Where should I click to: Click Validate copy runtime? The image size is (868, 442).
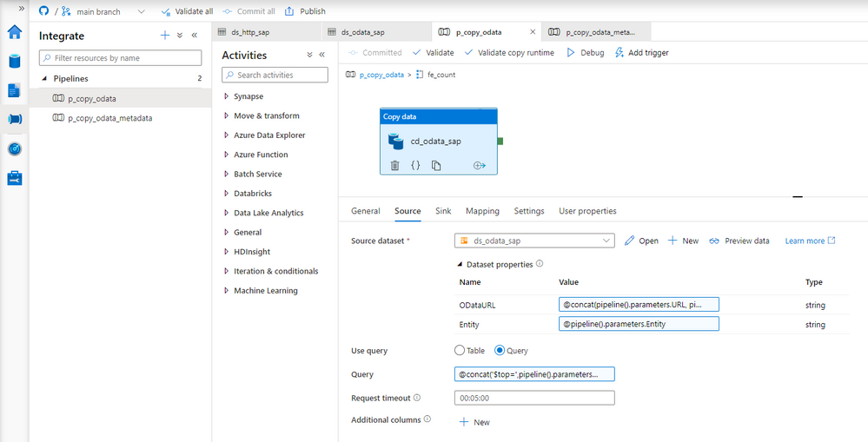pyautogui.click(x=509, y=53)
